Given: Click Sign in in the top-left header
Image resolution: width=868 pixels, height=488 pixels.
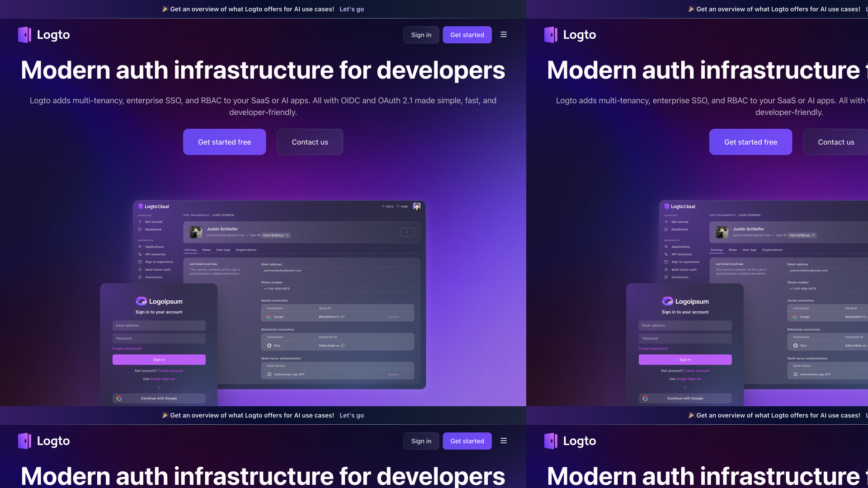Looking at the screenshot, I should pos(421,35).
